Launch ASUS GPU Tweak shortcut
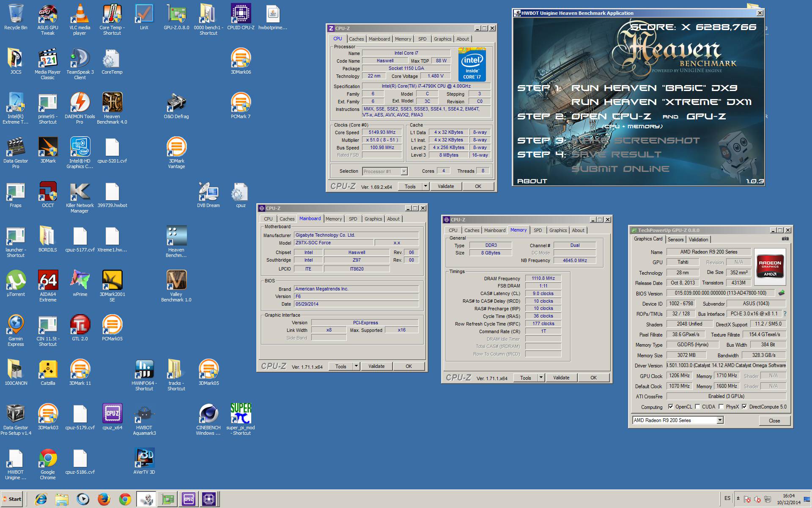The width and height of the screenshot is (812, 508). [x=48, y=19]
